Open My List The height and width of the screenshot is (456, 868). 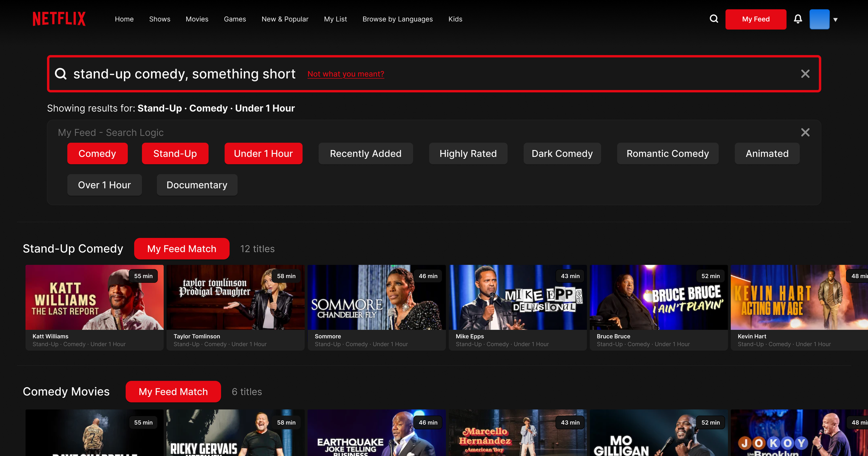(x=335, y=19)
